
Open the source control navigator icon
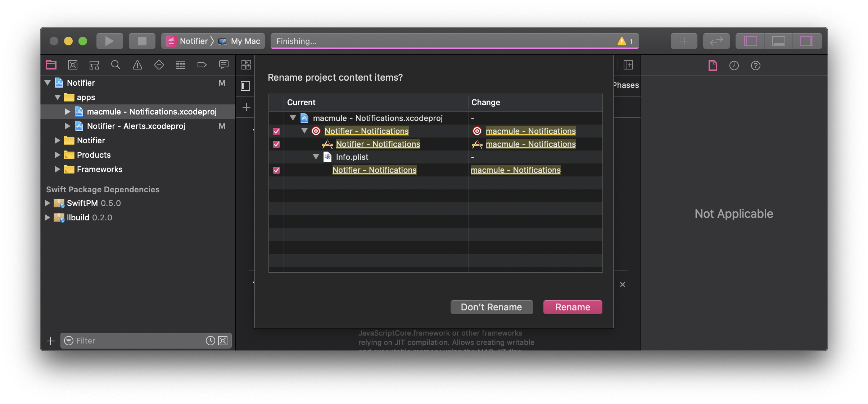(x=73, y=65)
